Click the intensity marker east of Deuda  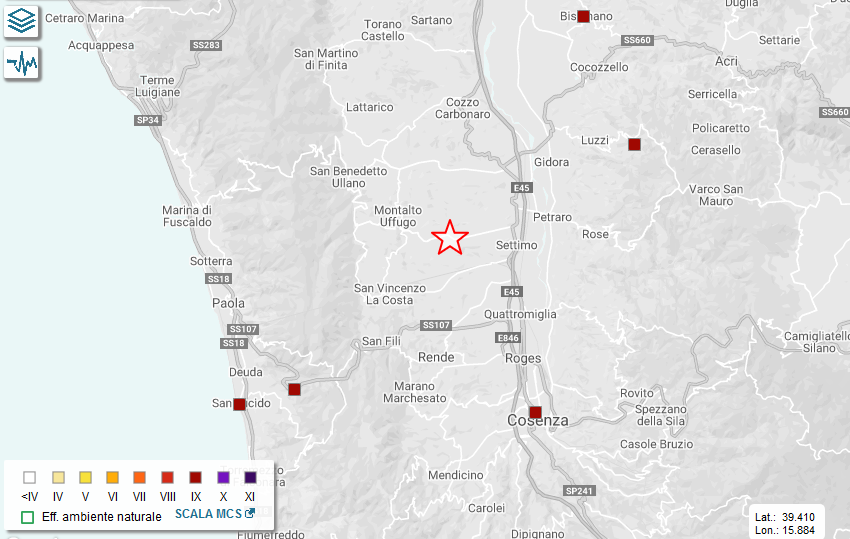(x=294, y=389)
